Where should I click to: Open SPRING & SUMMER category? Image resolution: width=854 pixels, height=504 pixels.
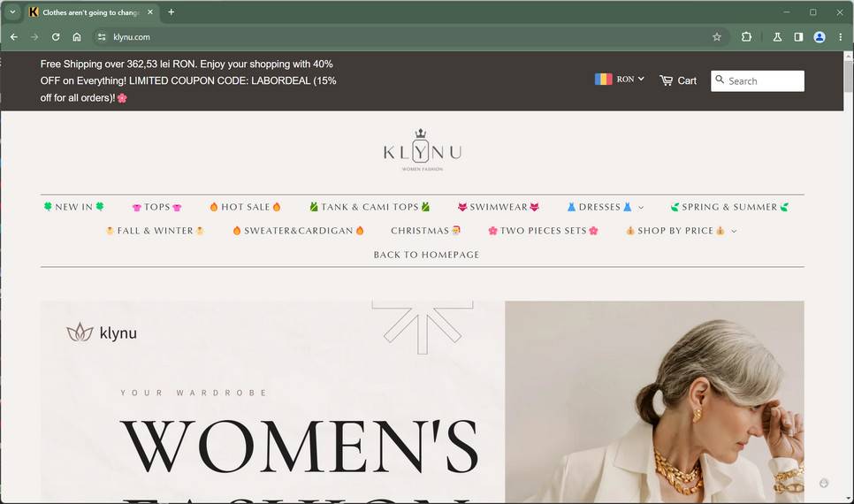pos(729,207)
